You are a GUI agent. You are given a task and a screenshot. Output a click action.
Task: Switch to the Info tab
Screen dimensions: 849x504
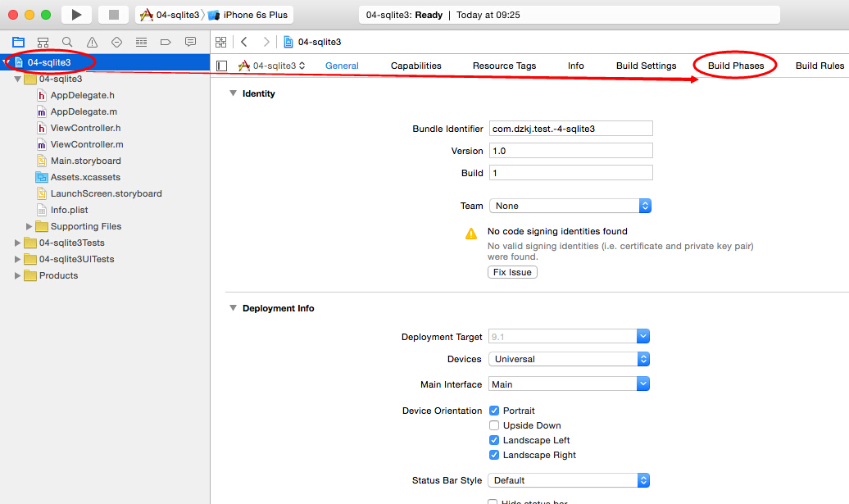[575, 66]
